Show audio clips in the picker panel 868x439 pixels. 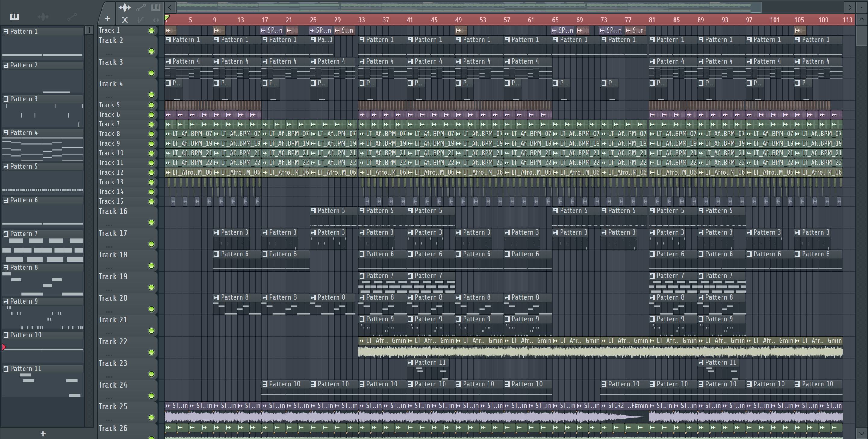point(43,16)
